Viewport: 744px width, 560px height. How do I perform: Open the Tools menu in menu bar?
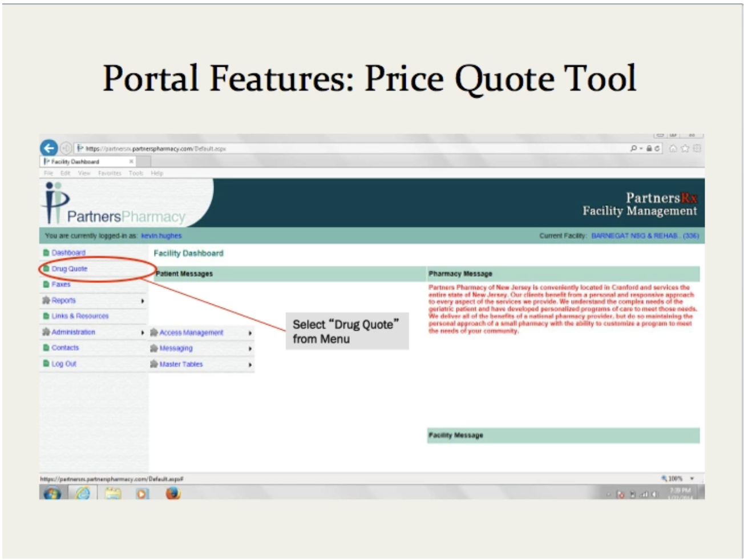click(136, 173)
